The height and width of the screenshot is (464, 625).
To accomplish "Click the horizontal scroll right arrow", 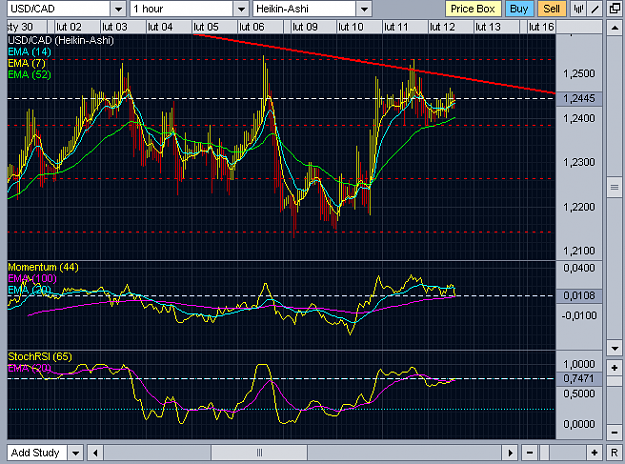I will point(510,453).
